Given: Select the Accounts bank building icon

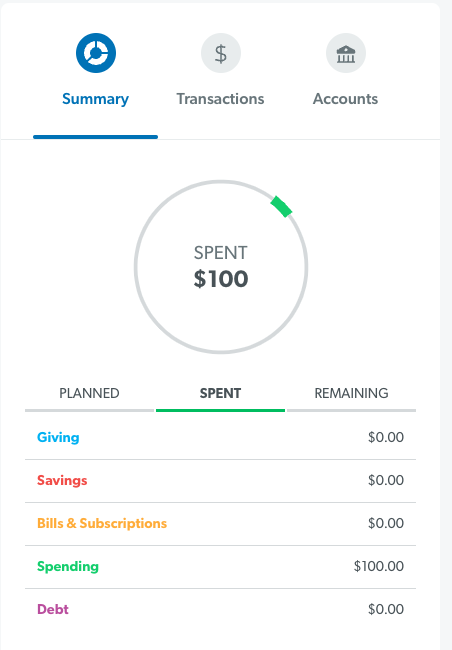Looking at the screenshot, I should [346, 53].
